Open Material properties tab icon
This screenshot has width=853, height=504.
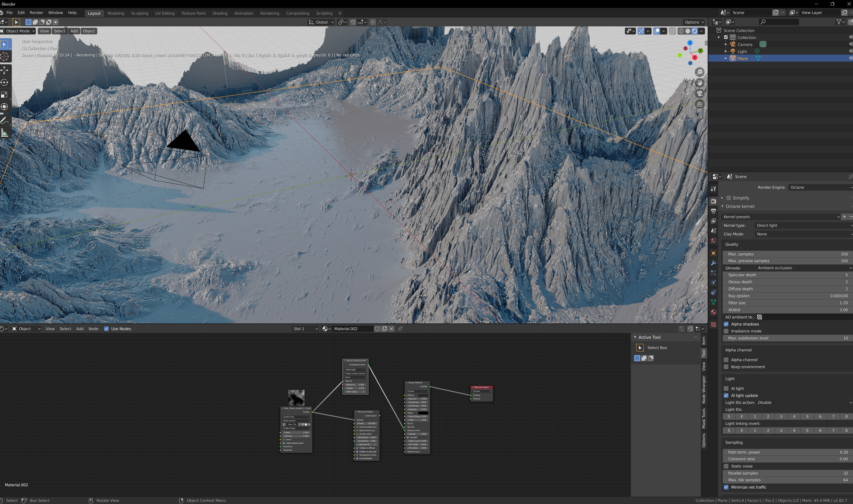(713, 312)
